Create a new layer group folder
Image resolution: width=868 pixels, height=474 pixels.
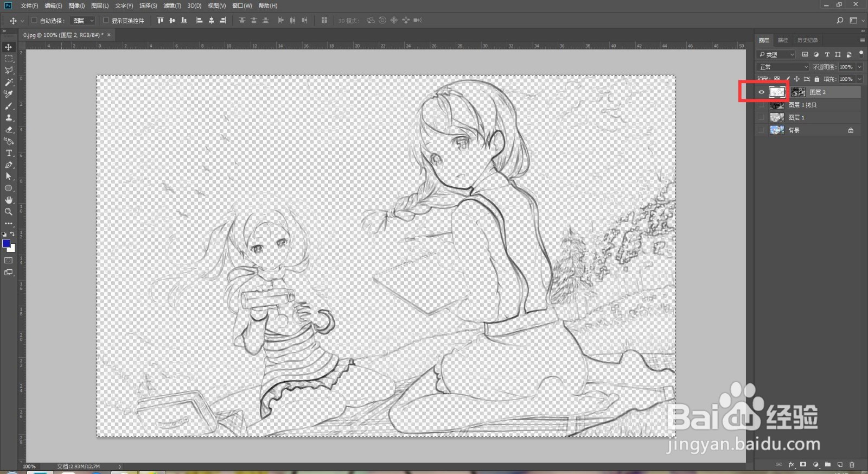point(828,465)
